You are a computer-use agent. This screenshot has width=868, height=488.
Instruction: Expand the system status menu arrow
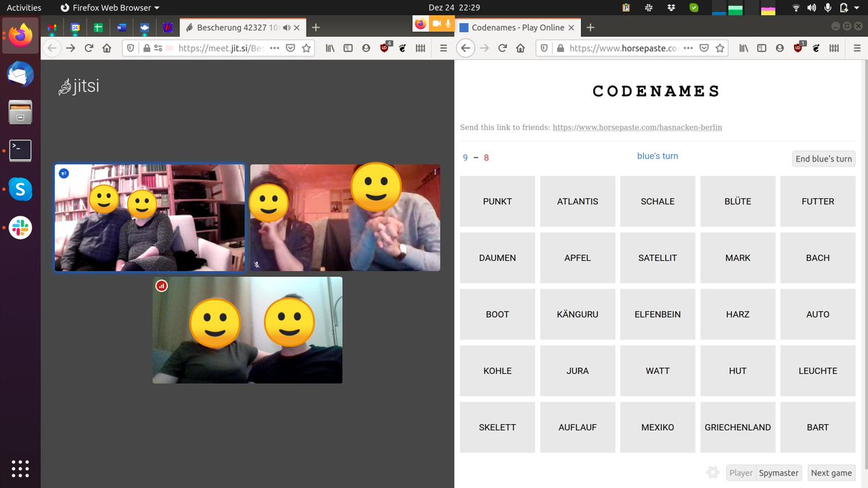tap(860, 8)
